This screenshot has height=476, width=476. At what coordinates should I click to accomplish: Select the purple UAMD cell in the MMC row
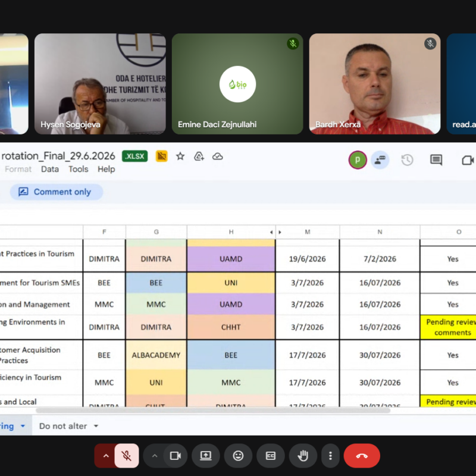tap(231, 304)
